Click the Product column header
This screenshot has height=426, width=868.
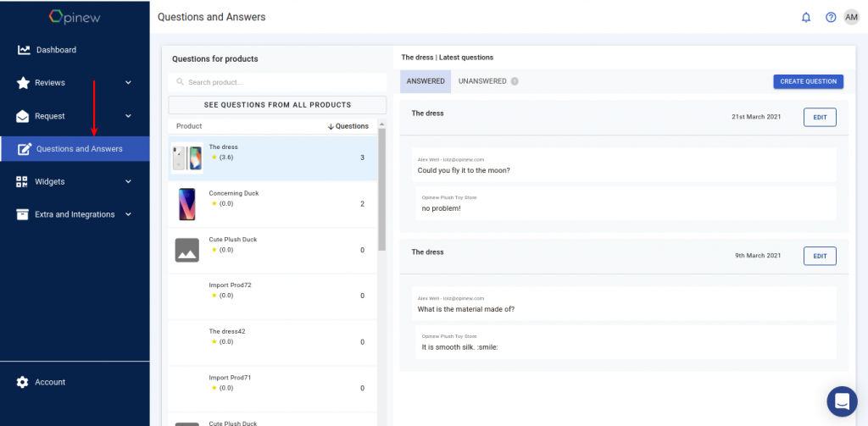click(x=189, y=126)
